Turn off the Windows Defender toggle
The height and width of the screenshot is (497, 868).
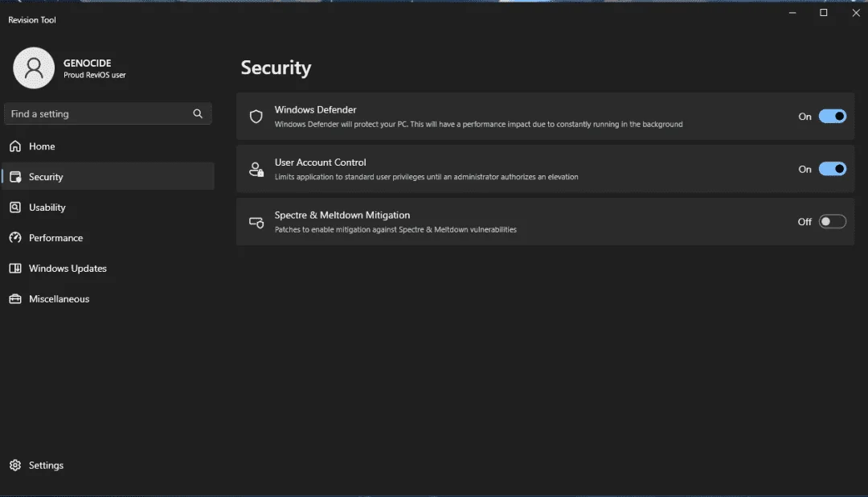[x=832, y=117]
